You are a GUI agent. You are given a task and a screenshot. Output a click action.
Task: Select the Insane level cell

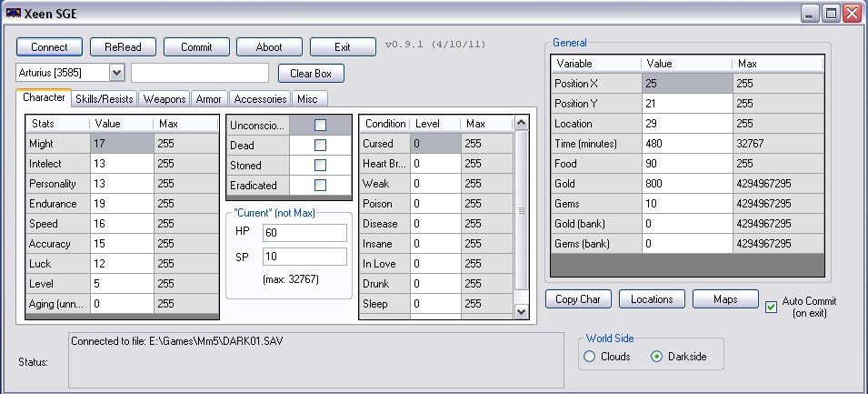pos(435,243)
